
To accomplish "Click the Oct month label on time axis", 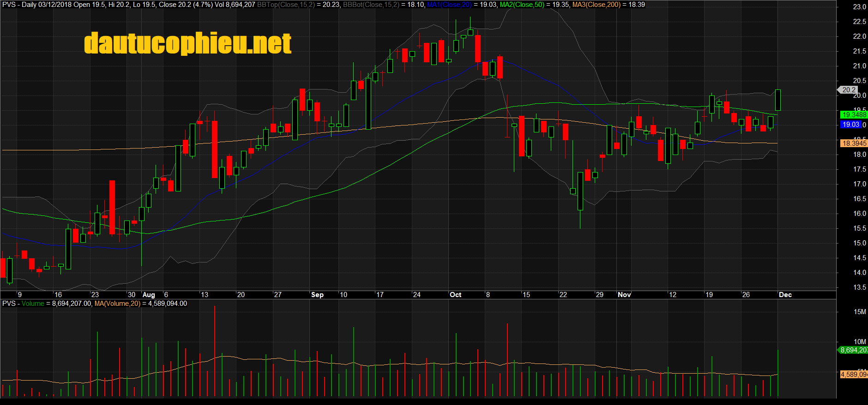I will tap(455, 295).
